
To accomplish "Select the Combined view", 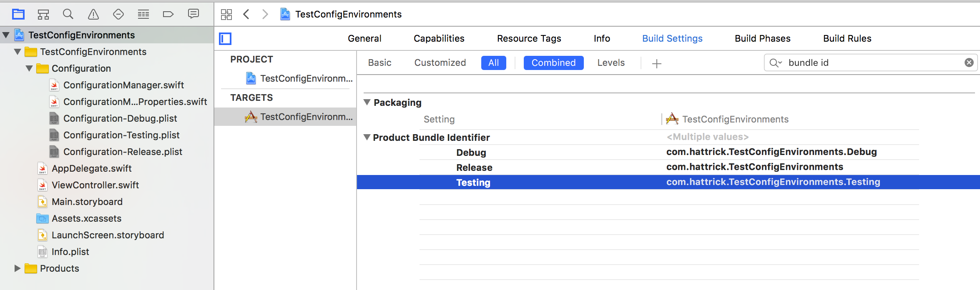I will tap(553, 63).
